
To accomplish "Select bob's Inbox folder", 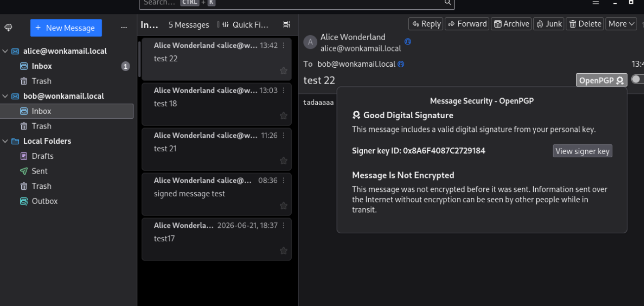I will [67, 111].
